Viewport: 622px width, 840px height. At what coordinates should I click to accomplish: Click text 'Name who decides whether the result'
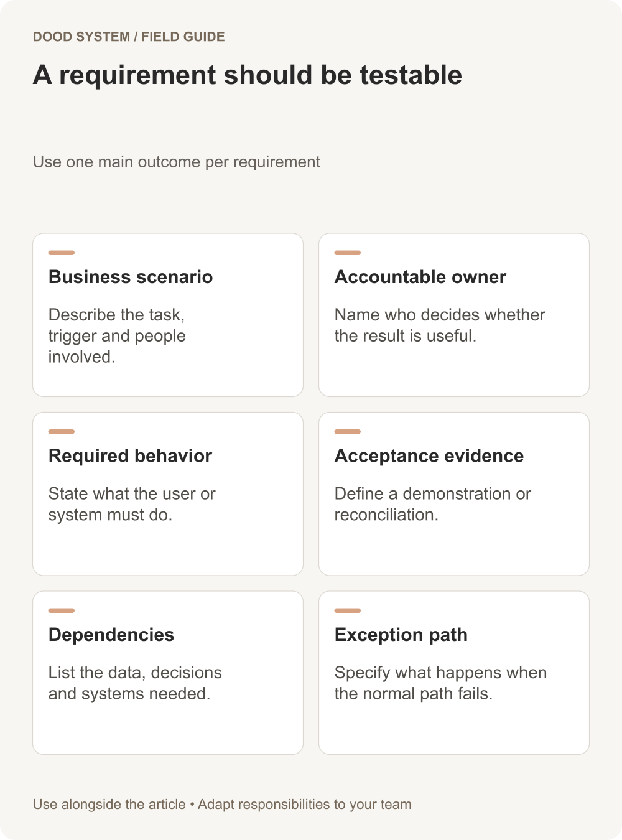(x=440, y=325)
